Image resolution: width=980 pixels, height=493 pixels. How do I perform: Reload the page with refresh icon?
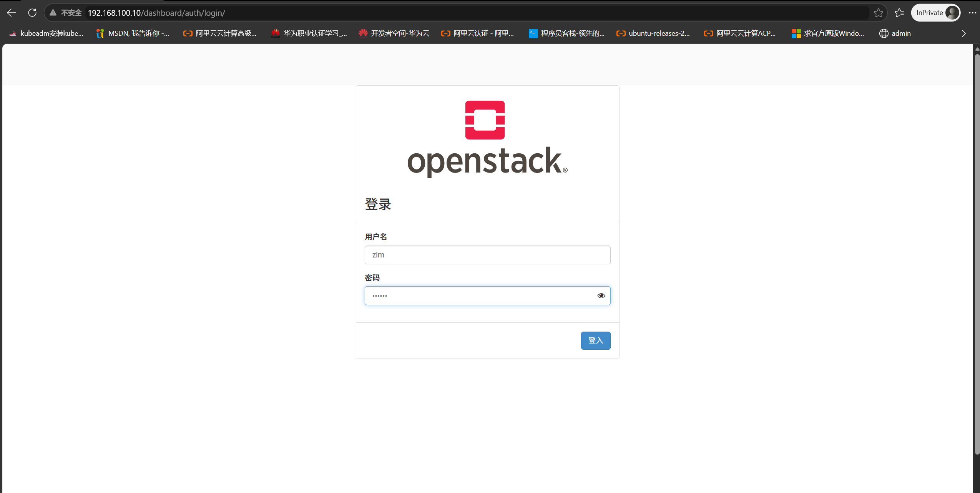click(x=32, y=13)
